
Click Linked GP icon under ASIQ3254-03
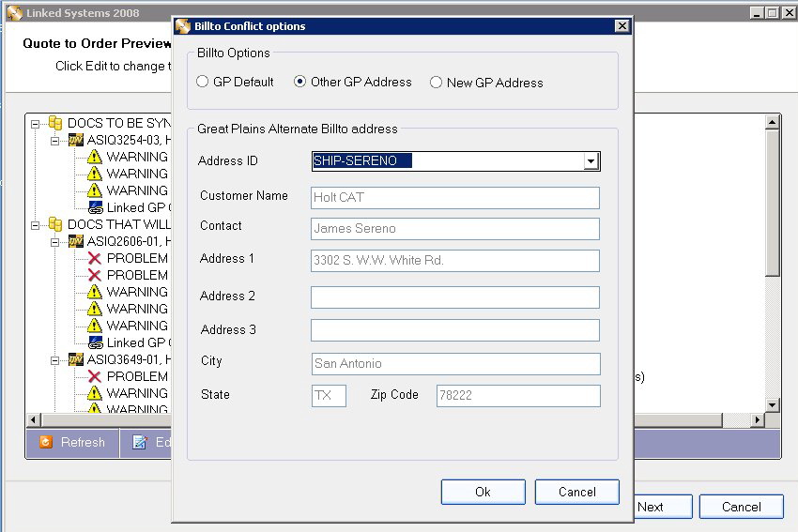tap(95, 207)
